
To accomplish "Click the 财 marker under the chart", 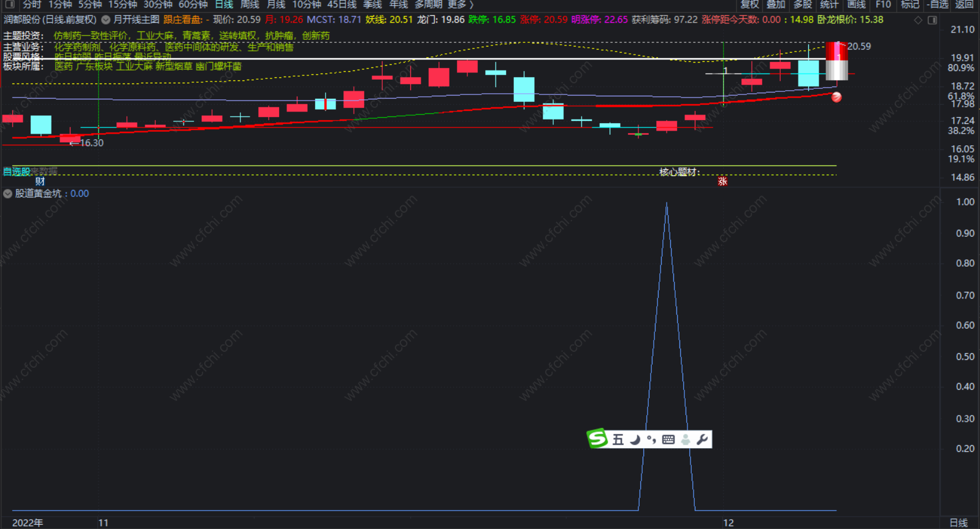I will tap(40, 181).
